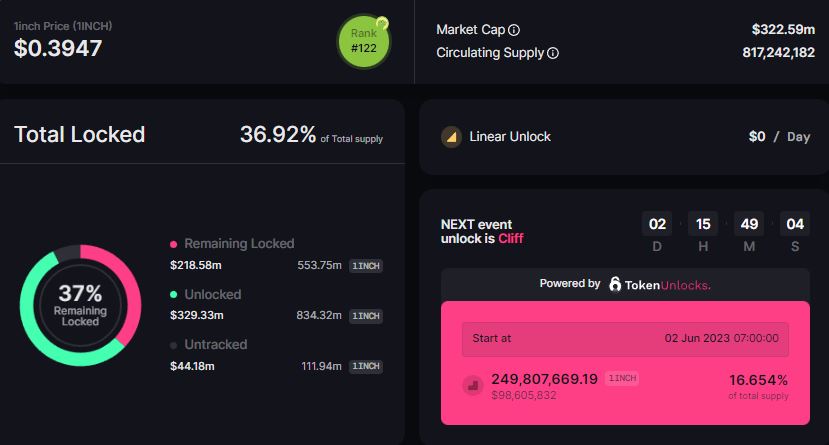Click the Circulating Supply info icon
The image size is (829, 445).
[x=553, y=53]
